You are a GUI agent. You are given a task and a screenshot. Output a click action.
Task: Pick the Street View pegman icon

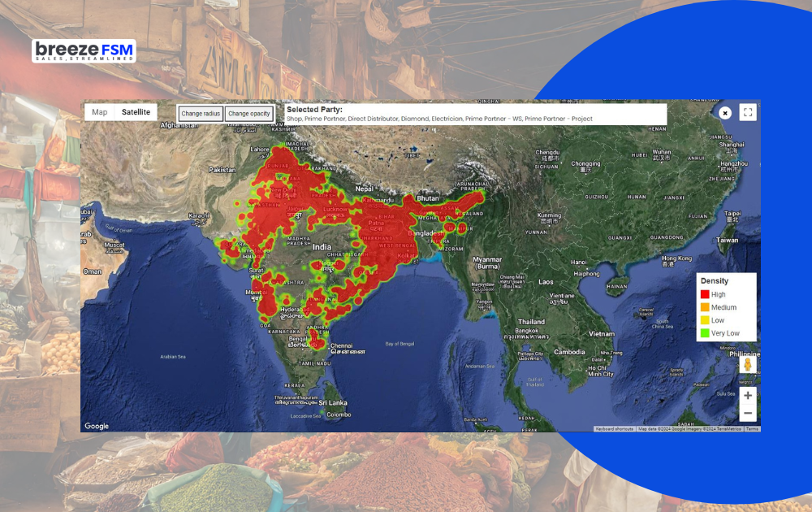click(748, 365)
